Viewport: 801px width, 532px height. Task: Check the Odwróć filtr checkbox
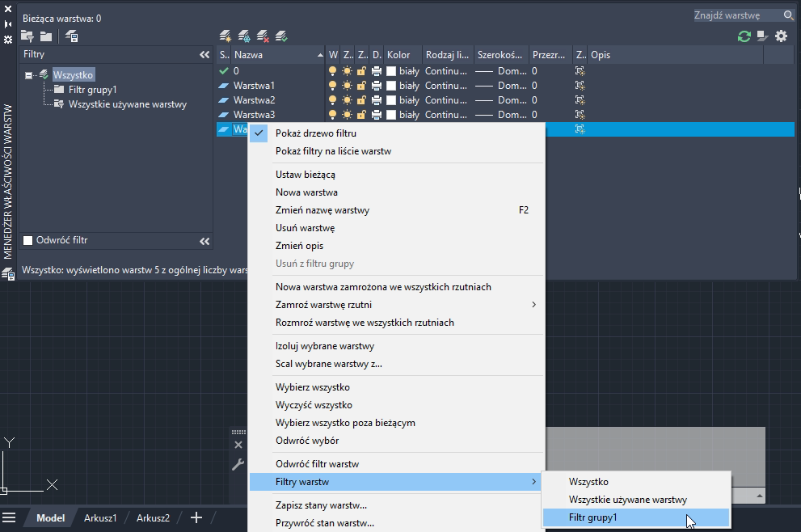(x=28, y=240)
